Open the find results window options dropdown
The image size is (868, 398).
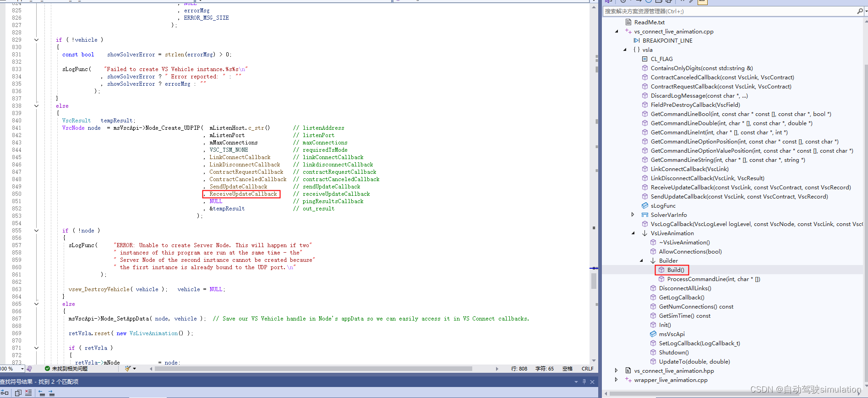click(576, 381)
